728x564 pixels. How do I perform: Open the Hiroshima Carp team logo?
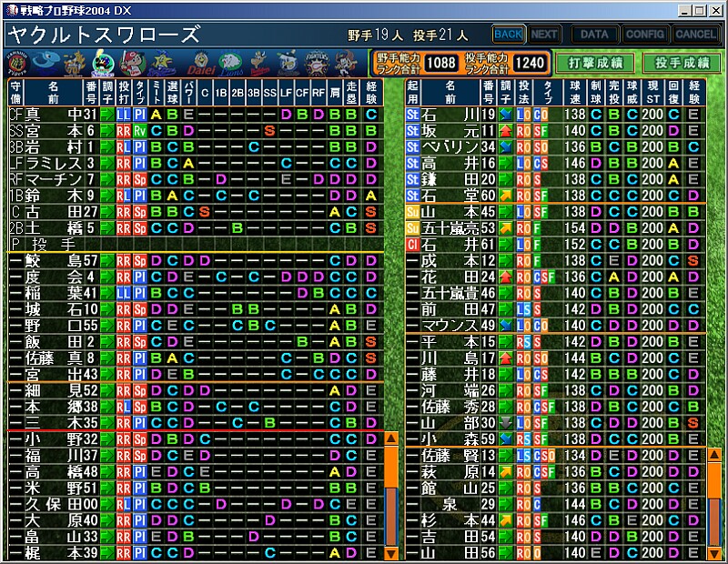tap(132, 63)
